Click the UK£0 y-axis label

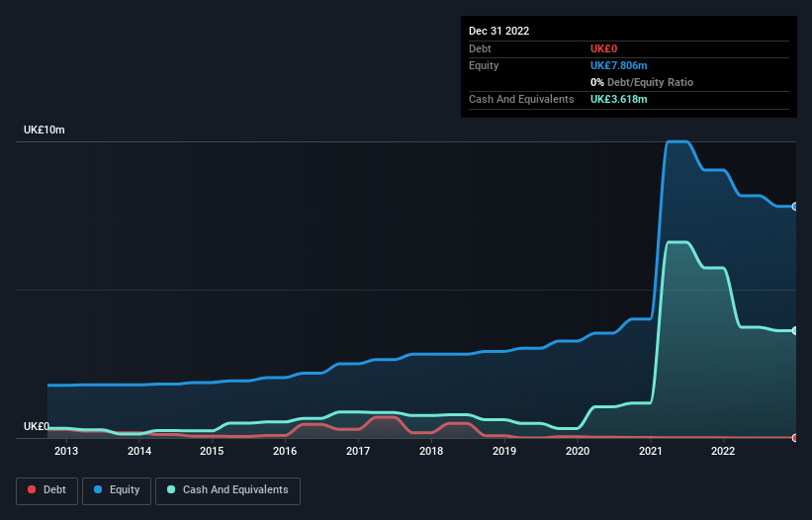click(x=37, y=426)
